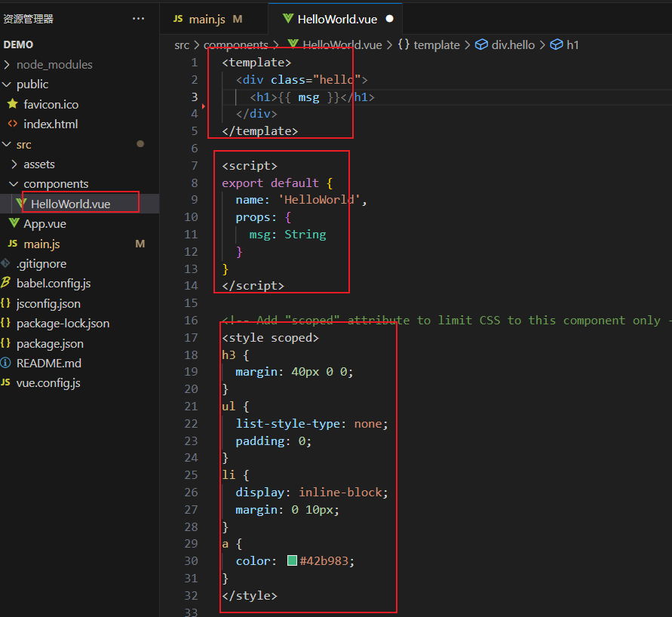The height and width of the screenshot is (617, 672).
Task: Click the Babel icon beside babel.config.js
Action: point(5,283)
